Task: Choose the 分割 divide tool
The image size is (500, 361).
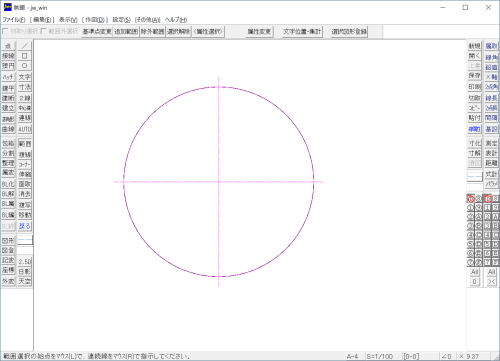Action: click(x=8, y=153)
